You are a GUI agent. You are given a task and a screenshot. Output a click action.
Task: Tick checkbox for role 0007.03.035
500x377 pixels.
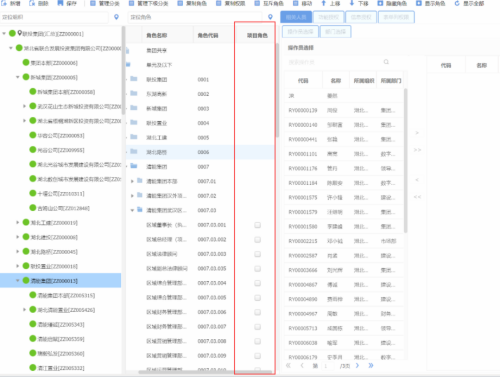257,269
